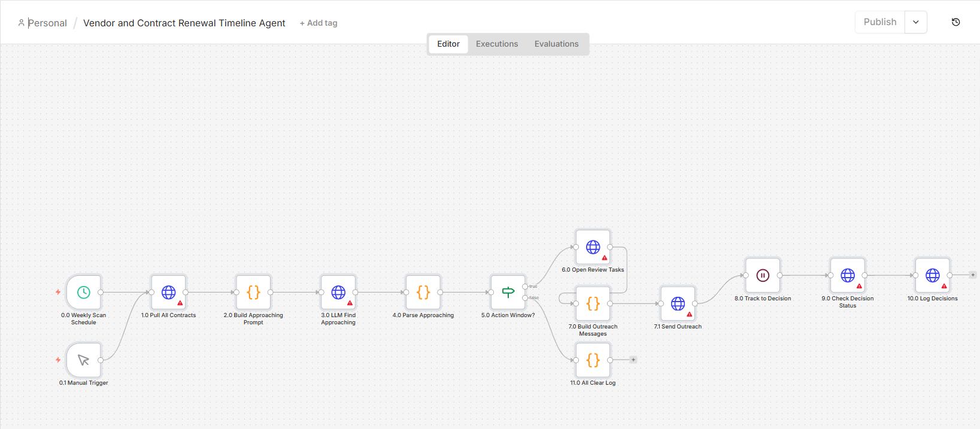Click the Add tag link
This screenshot has width=980, height=429.
point(318,23)
